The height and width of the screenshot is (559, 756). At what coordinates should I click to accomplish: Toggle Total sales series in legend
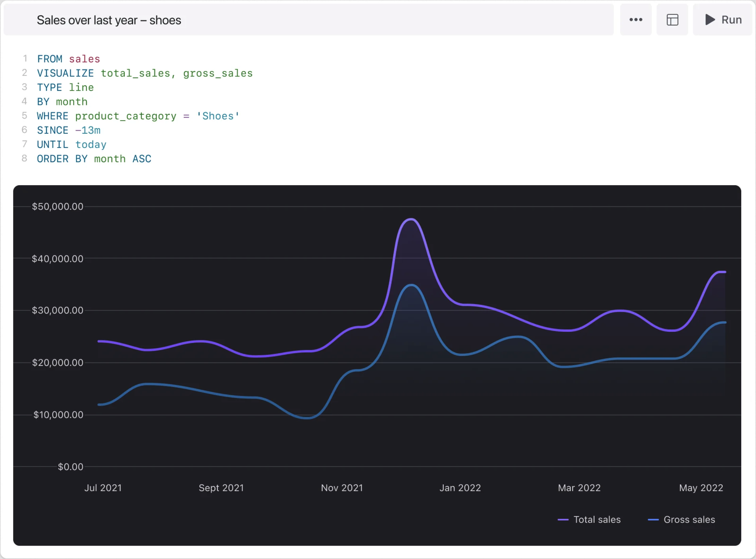click(597, 519)
